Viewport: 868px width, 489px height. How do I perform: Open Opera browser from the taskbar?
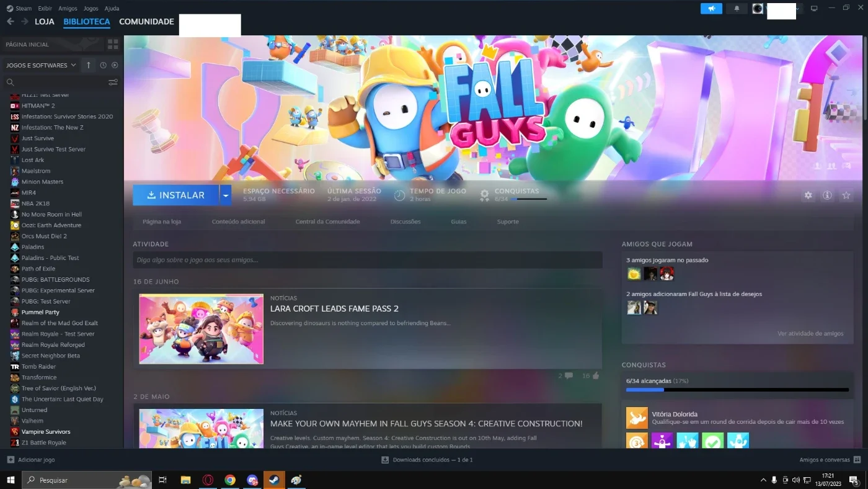pos(208,480)
